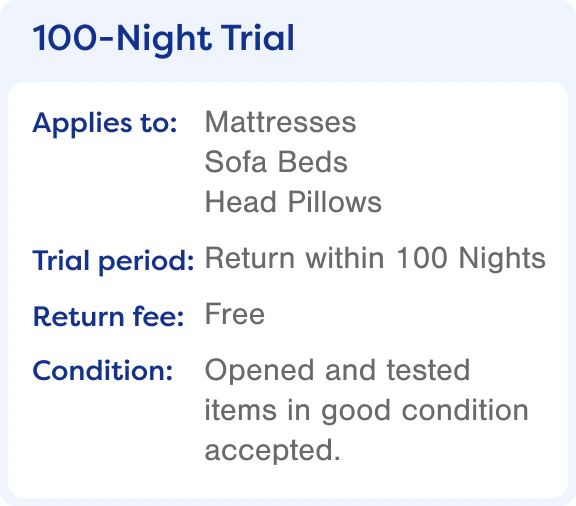Click the Mattresses text entry
Screen dimensions: 576x506
[280, 122]
